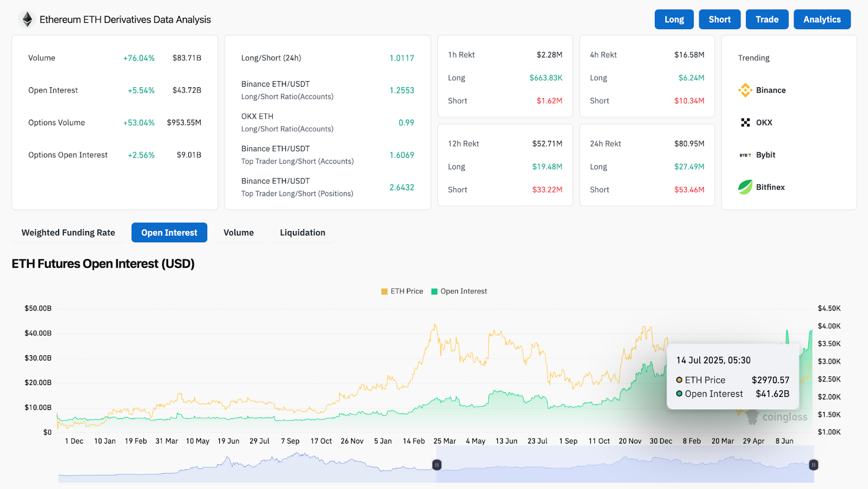
Task: Click the Ethereum diamond logo icon
Action: click(27, 20)
